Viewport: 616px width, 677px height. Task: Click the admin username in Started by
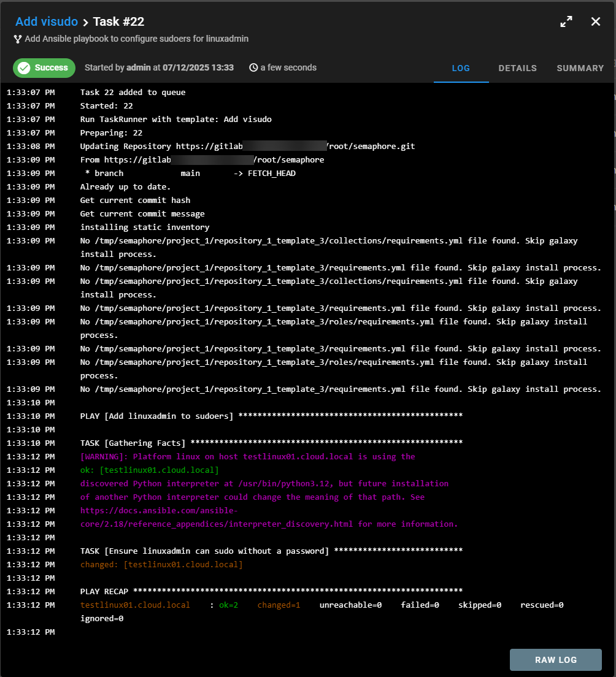(138, 68)
